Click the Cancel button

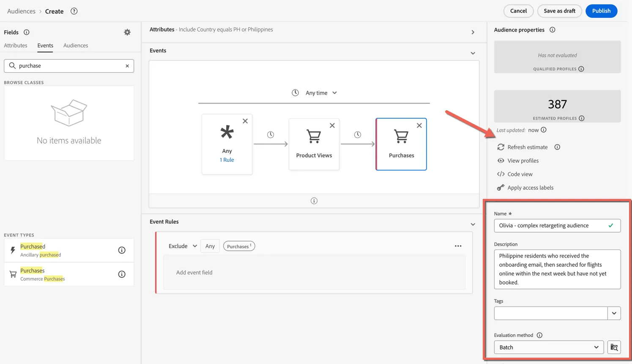(x=518, y=11)
